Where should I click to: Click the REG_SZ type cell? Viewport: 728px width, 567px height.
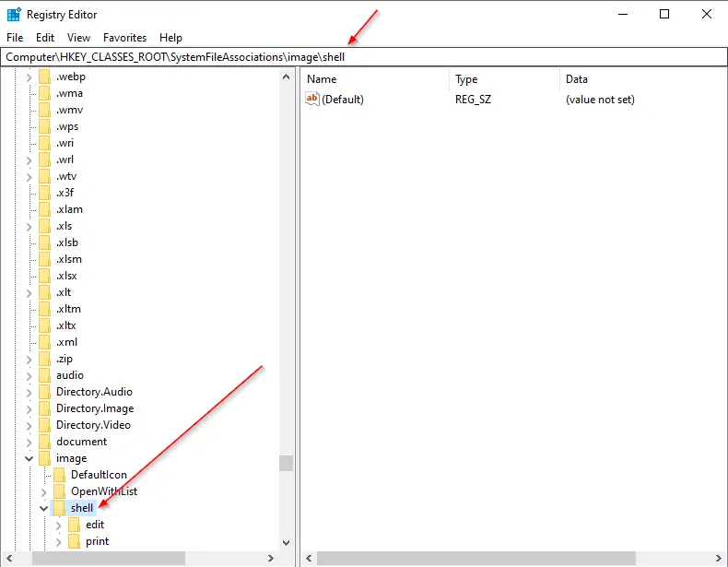(x=473, y=100)
